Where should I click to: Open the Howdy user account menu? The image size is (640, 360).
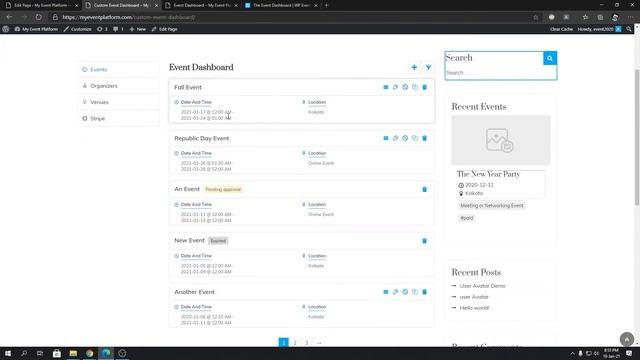pos(599,29)
